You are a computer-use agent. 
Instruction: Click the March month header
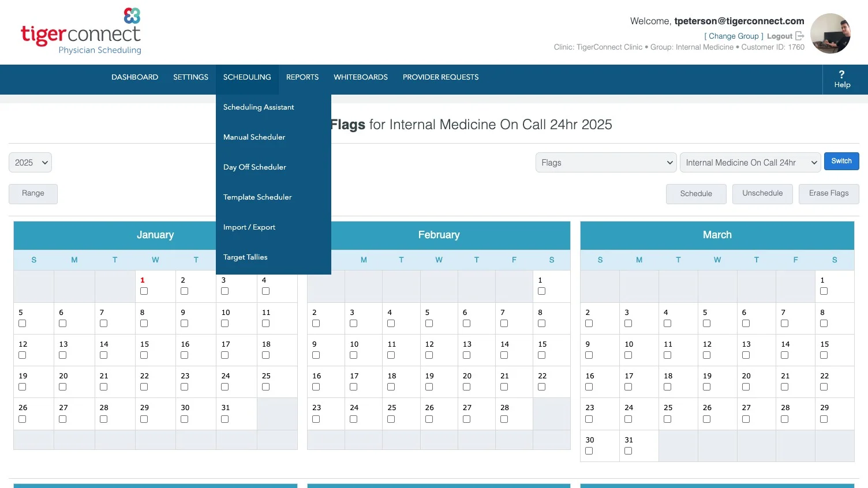pos(717,235)
